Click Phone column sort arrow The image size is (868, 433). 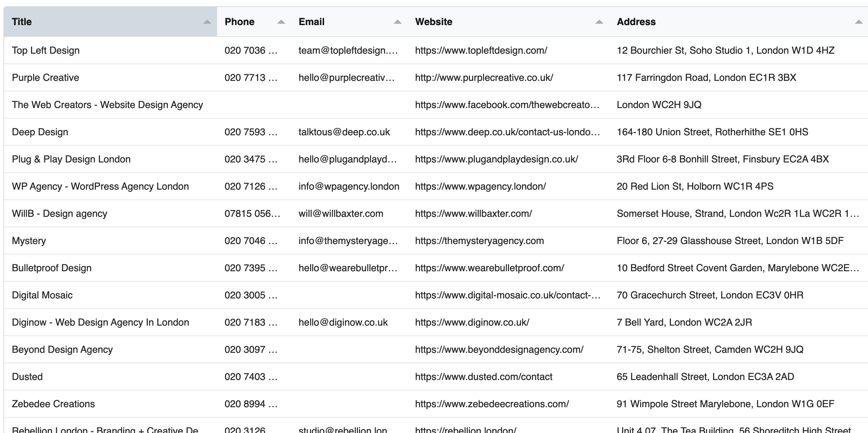pyautogui.click(x=281, y=22)
